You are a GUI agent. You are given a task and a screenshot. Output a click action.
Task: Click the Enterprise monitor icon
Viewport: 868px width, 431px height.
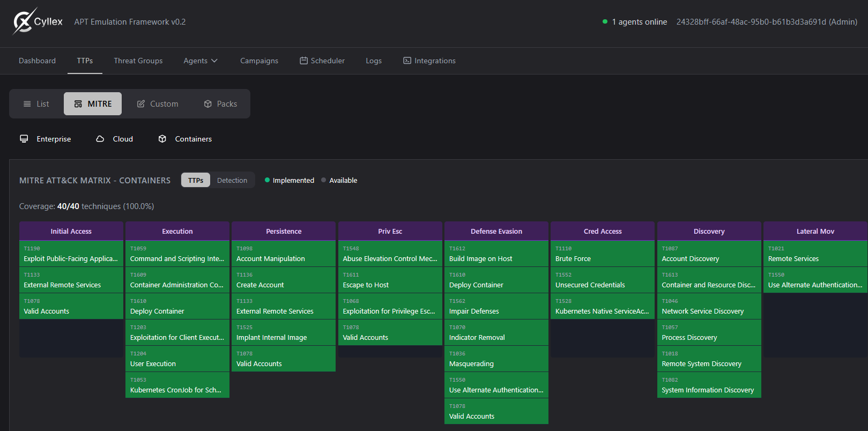pos(24,139)
